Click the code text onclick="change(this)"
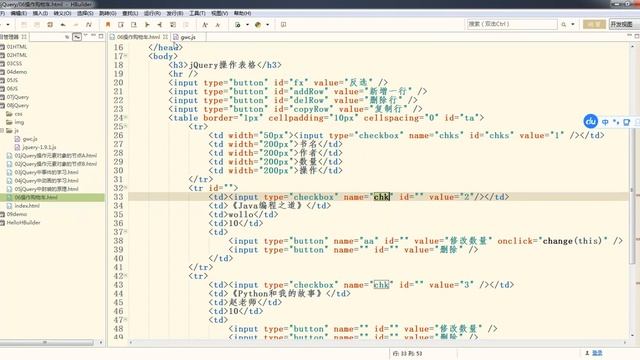Viewport: 640px width, 360px height. [552, 241]
